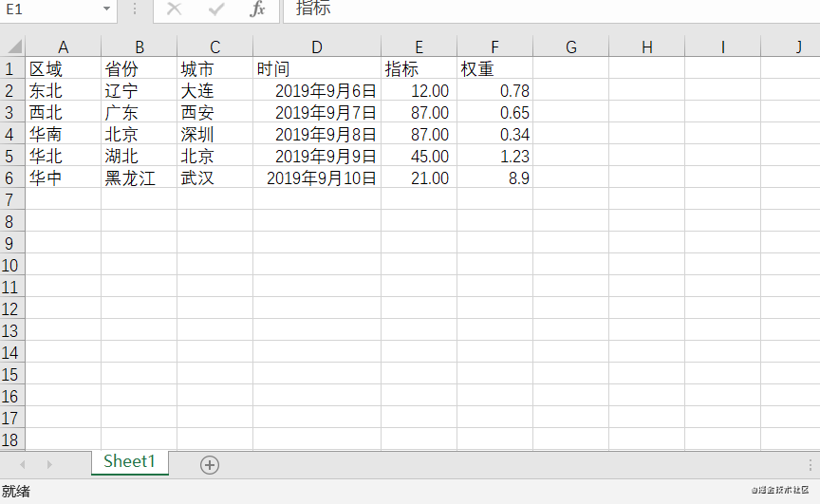This screenshot has height=504, width=820.
Task: Click the cell containing 华南
Action: pos(64,134)
